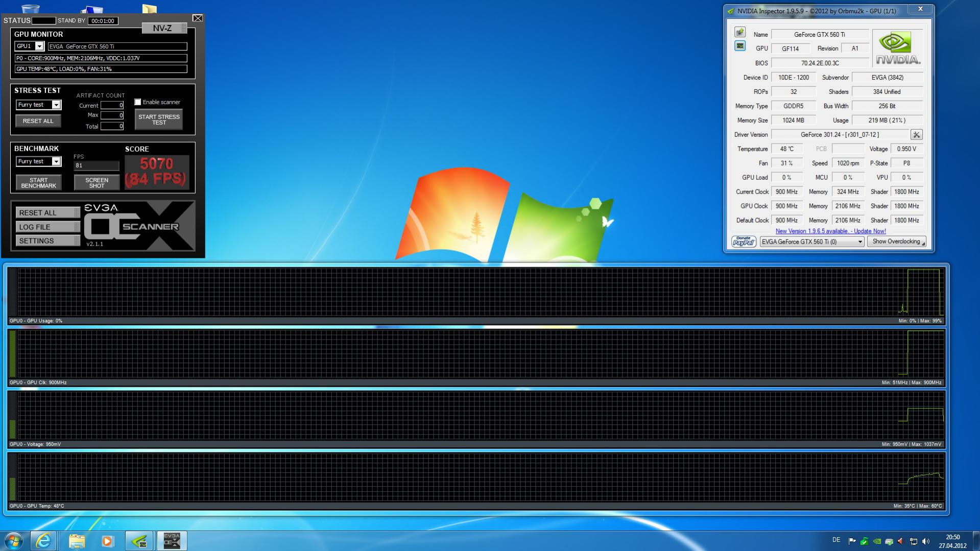Click the Current artifact count field
This screenshot has height=551, width=980.
pos(112,105)
